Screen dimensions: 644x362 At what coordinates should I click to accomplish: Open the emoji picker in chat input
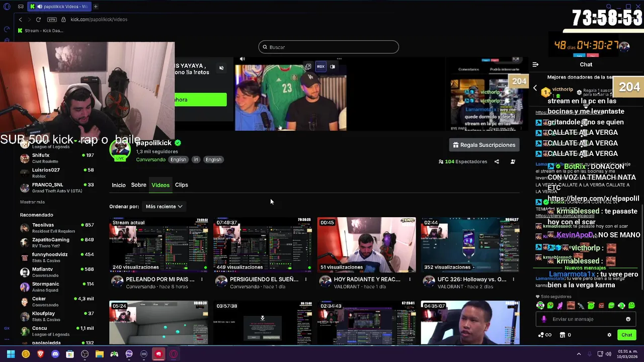point(628,319)
